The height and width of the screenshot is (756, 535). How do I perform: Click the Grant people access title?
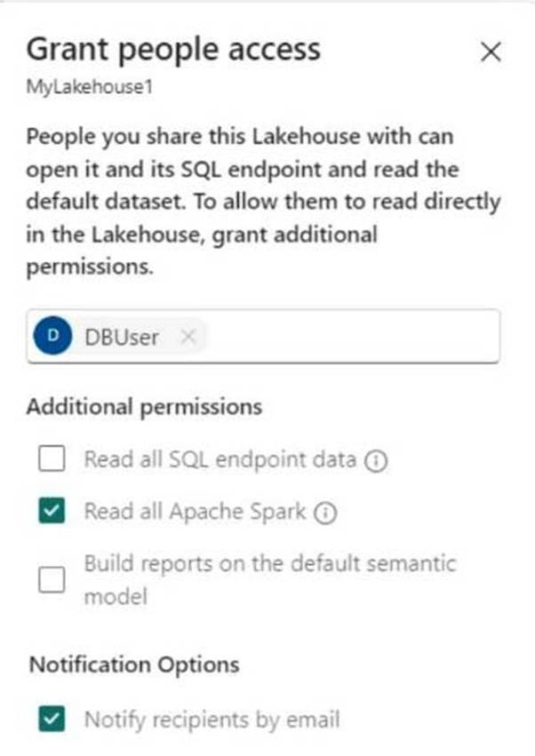point(173,50)
